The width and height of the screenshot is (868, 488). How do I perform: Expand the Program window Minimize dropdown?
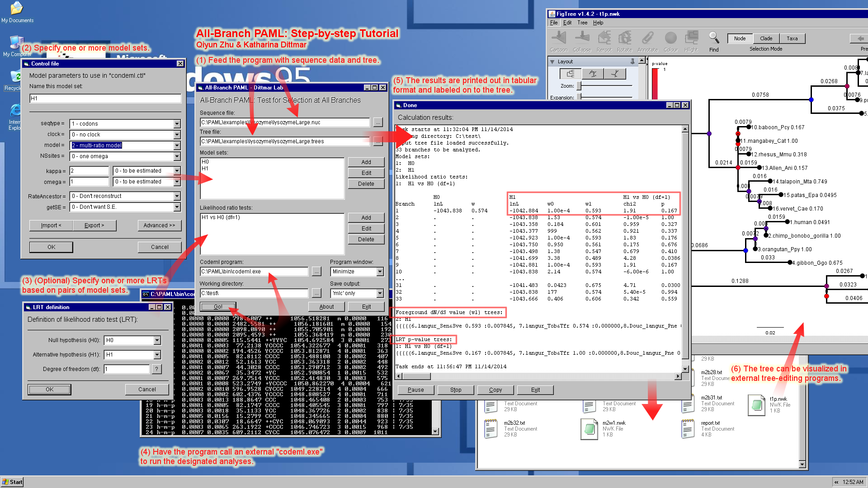pos(380,272)
